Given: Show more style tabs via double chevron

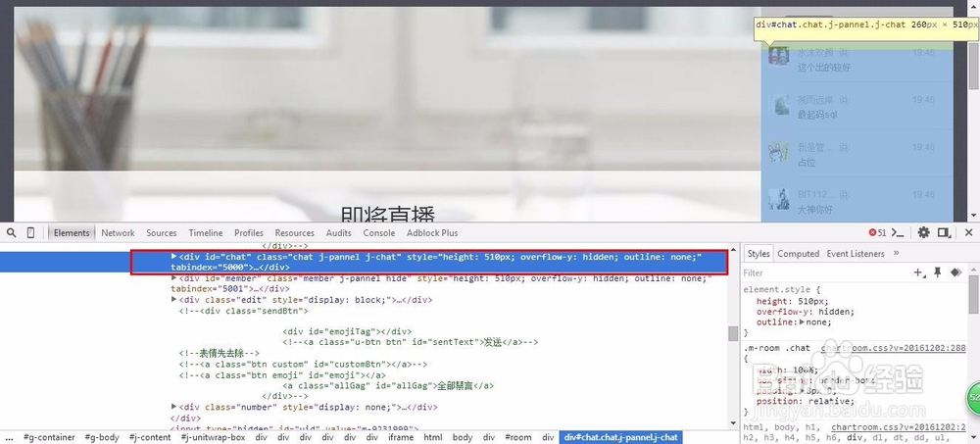Looking at the screenshot, I should coord(897,253).
